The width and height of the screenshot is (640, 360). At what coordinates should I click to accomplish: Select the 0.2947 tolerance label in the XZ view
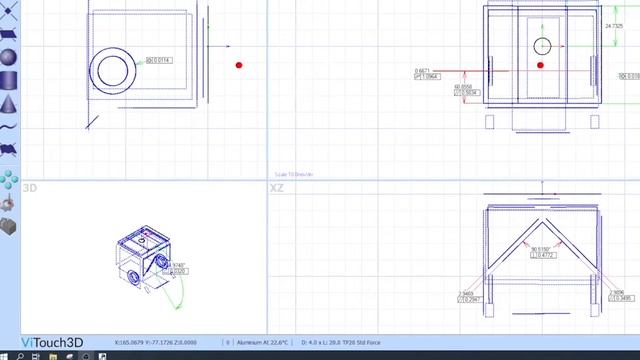click(x=470, y=300)
